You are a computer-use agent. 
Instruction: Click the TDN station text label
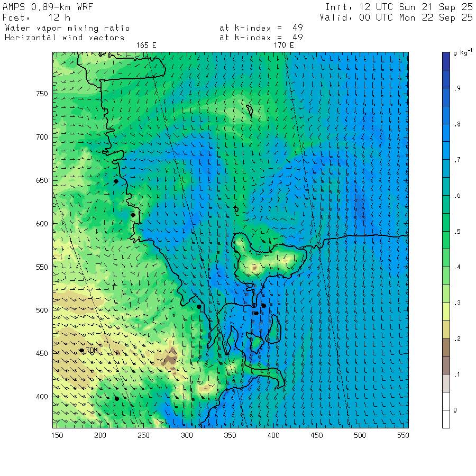coord(93,351)
